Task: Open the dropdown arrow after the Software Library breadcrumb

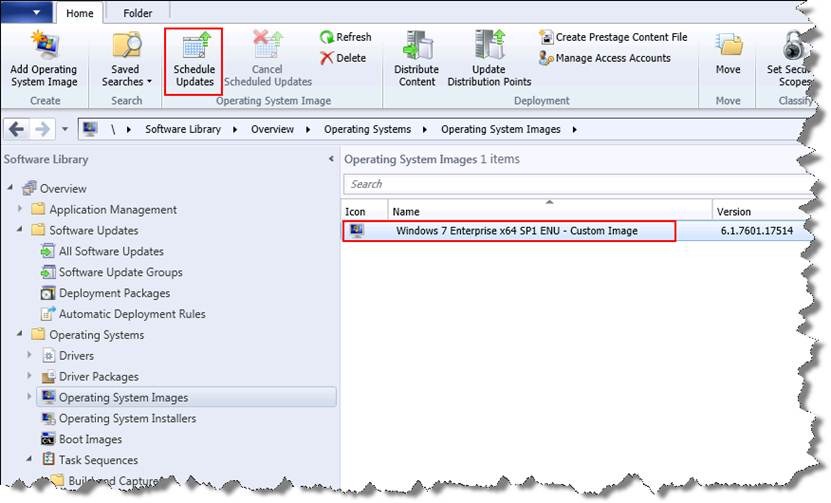Action: tap(235, 129)
